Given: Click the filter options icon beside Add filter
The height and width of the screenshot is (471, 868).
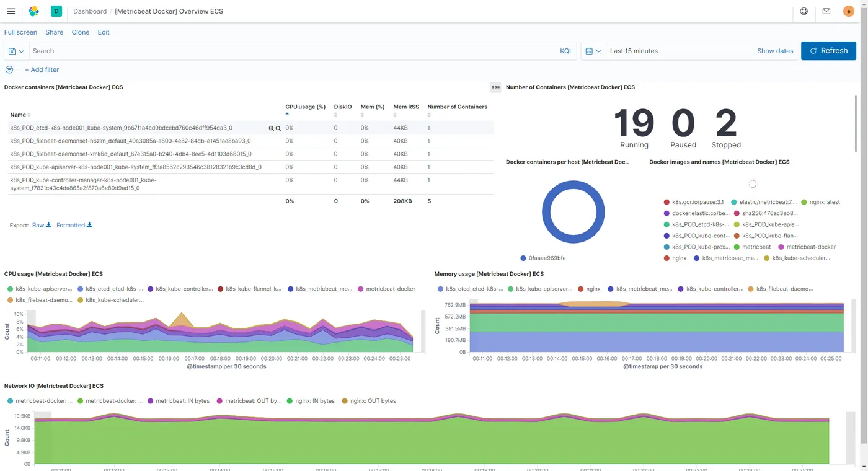Looking at the screenshot, I should pos(9,69).
